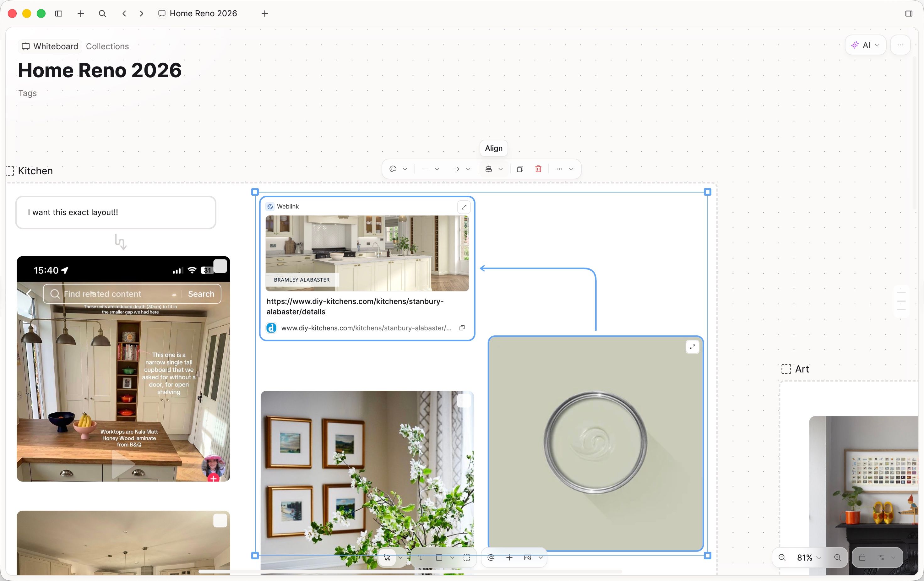This screenshot has width=924, height=581.
Task: Toggle the right sidebar panel
Action: coord(908,14)
